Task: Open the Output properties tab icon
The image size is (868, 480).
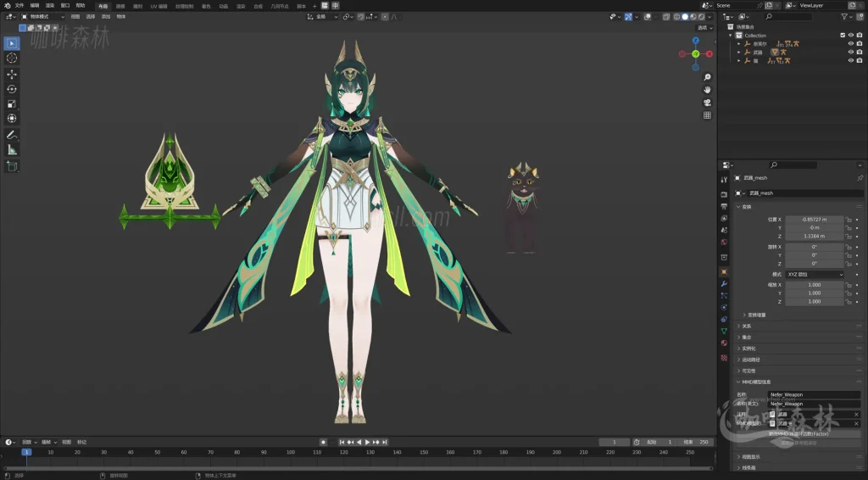Action: point(724,207)
